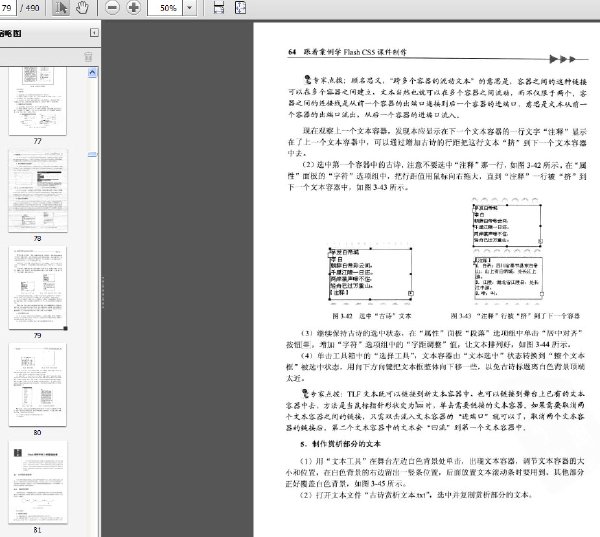Image resolution: width=600 pixels, height=537 pixels.
Task: Click the fit full page icon
Action: pos(240,8)
